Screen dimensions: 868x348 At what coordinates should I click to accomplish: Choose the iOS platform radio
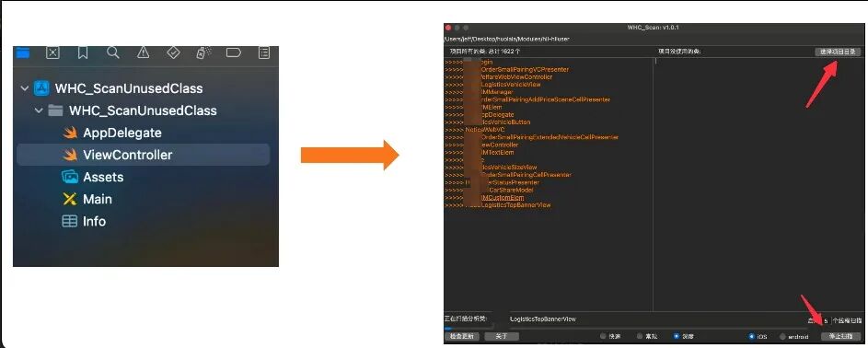point(751,336)
